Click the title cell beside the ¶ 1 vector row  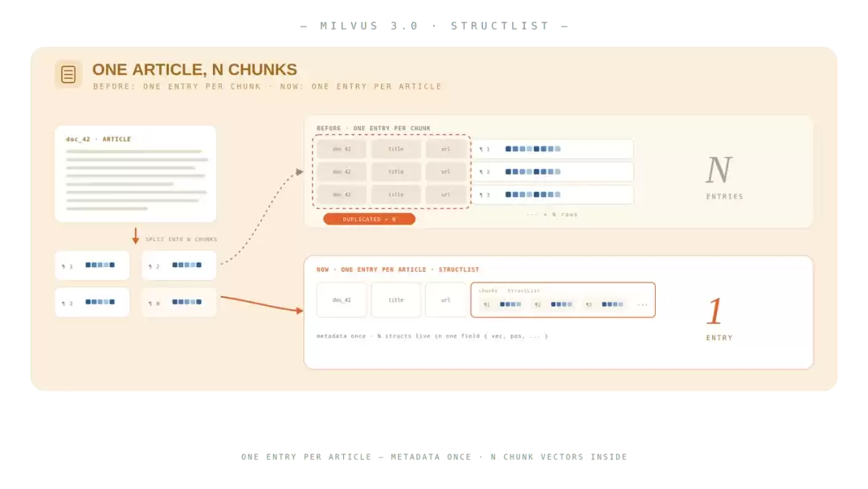click(x=395, y=149)
